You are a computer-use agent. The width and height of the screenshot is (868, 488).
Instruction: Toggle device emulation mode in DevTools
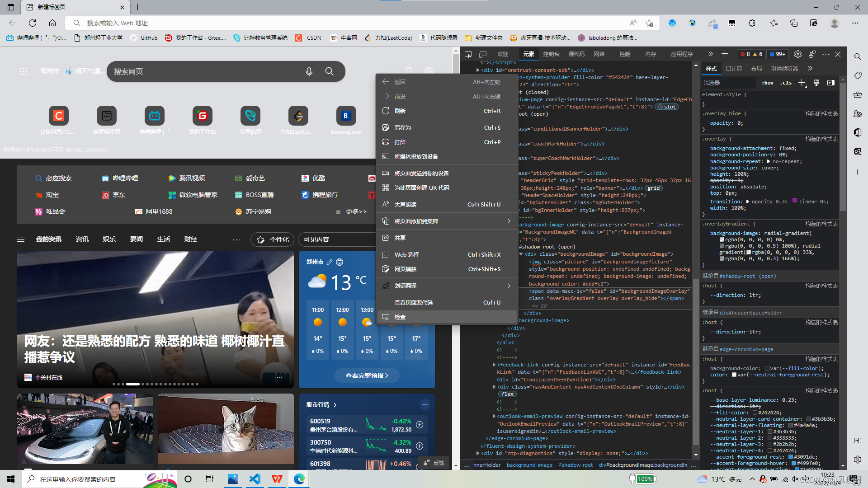tap(483, 54)
